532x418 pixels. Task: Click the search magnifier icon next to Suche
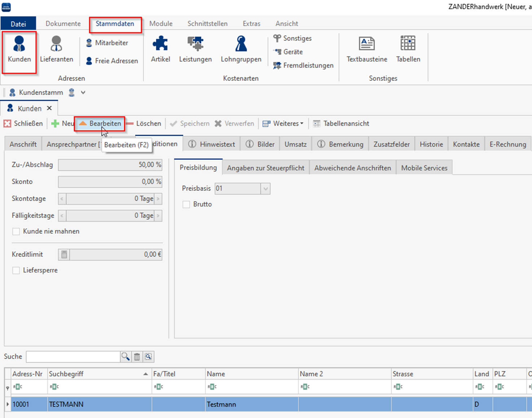125,357
